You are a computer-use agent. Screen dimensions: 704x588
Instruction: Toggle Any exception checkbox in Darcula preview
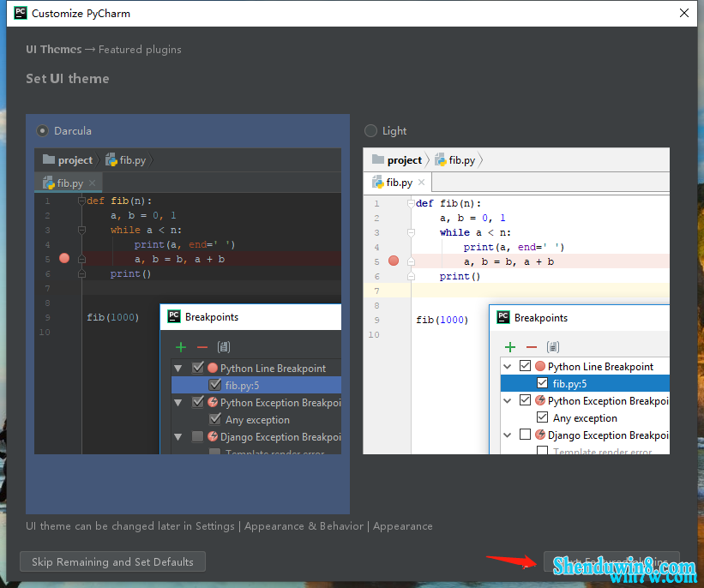point(215,419)
